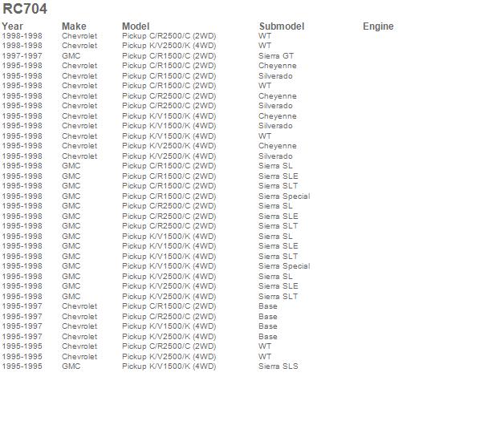
Task: Click Sierra SLT for Pickup K/V1500/K
Action: click(x=278, y=257)
